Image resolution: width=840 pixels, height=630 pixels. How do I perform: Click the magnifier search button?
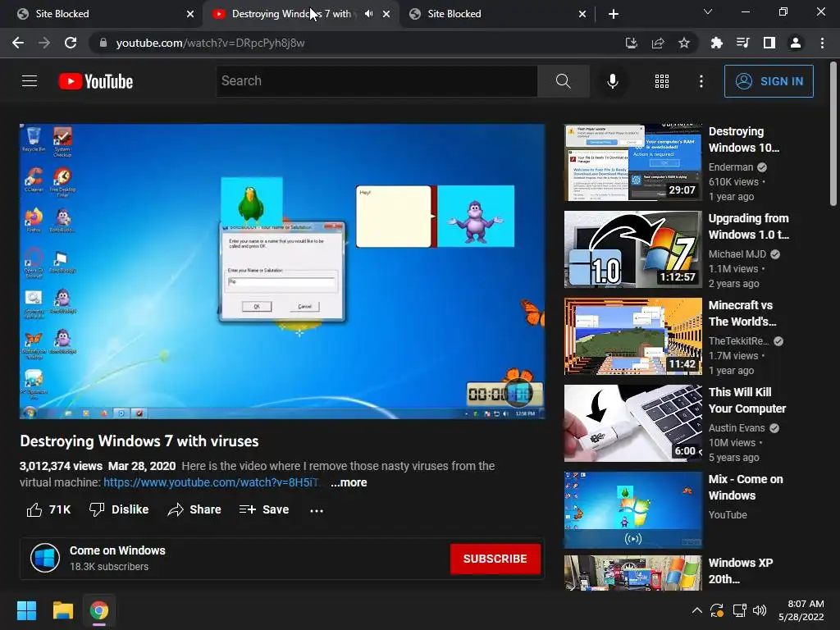563,81
